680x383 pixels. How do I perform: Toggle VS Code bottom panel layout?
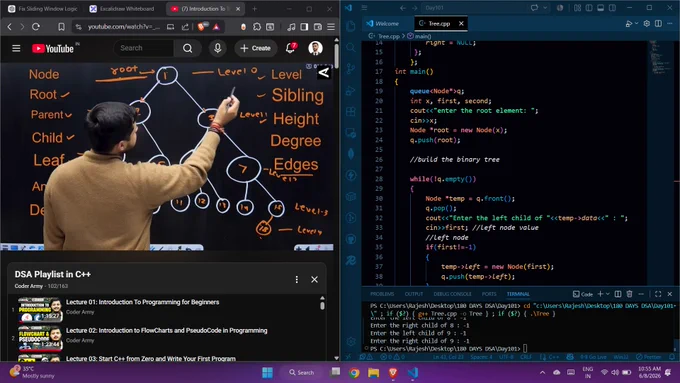pos(601,8)
